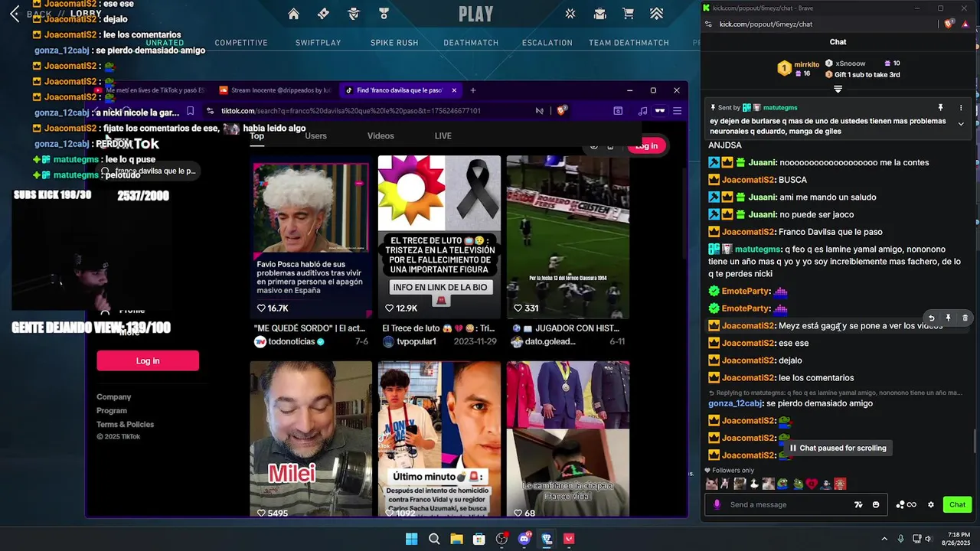The width and height of the screenshot is (980, 551).
Task: Open a new browser tab with plus
Action: (x=472, y=90)
